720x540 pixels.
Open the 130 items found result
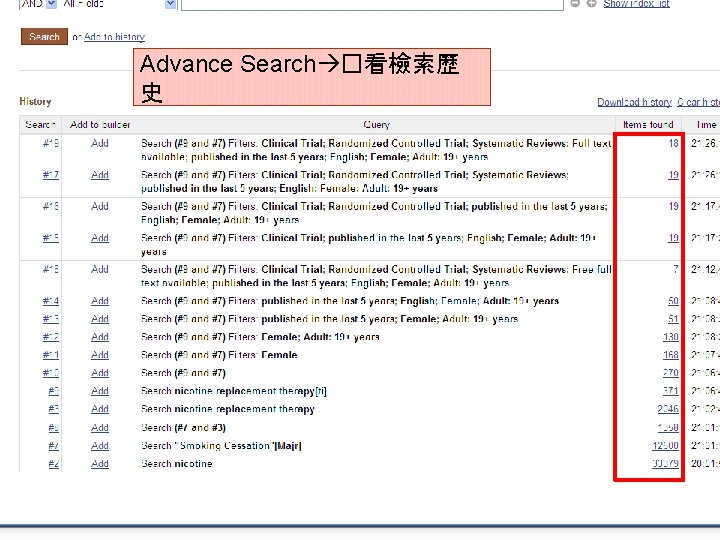pyautogui.click(x=671, y=337)
